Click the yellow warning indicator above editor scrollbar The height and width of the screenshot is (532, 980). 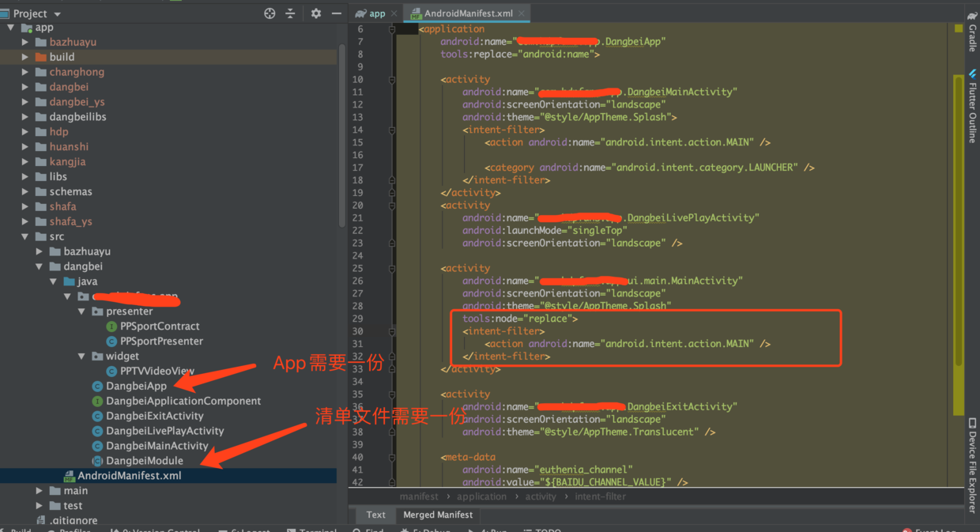(959, 28)
